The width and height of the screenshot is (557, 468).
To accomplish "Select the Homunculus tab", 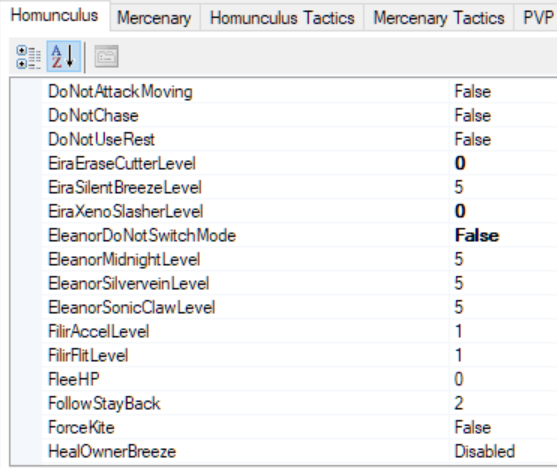I will point(54,16).
